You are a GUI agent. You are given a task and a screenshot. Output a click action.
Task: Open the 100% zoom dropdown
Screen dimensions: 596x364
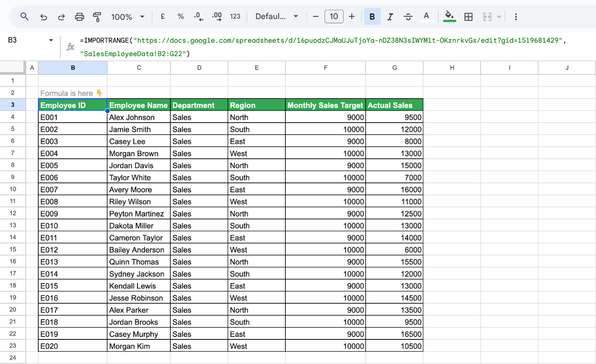pyautogui.click(x=128, y=17)
